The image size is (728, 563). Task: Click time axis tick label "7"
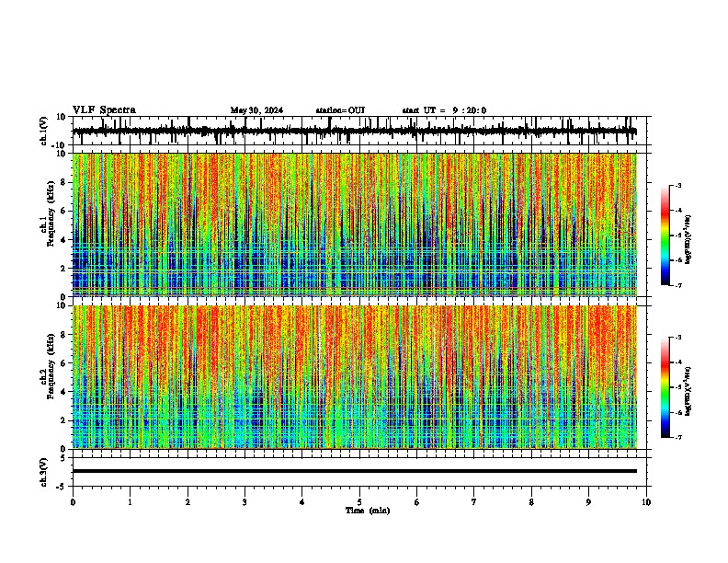tap(474, 502)
